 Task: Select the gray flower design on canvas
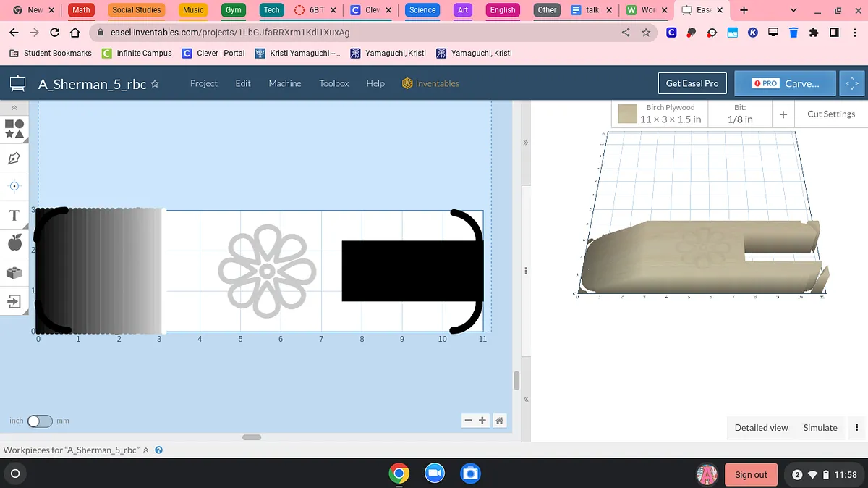tap(267, 271)
